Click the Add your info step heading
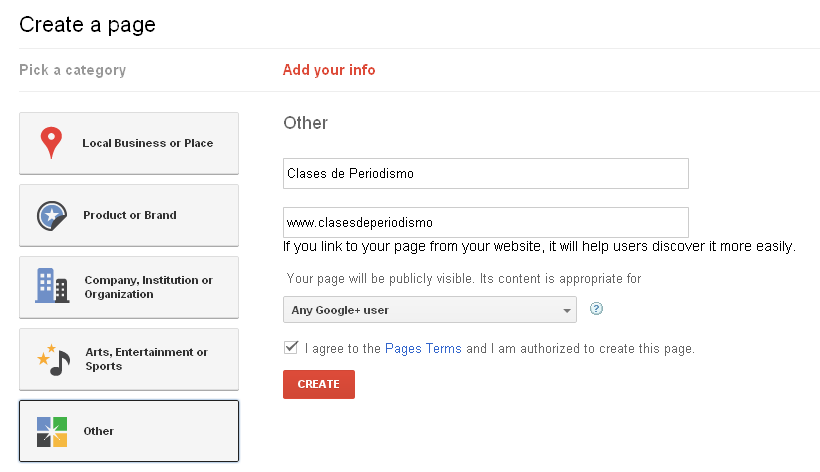Screen dimensions: 820x472 pyautogui.click(x=329, y=70)
